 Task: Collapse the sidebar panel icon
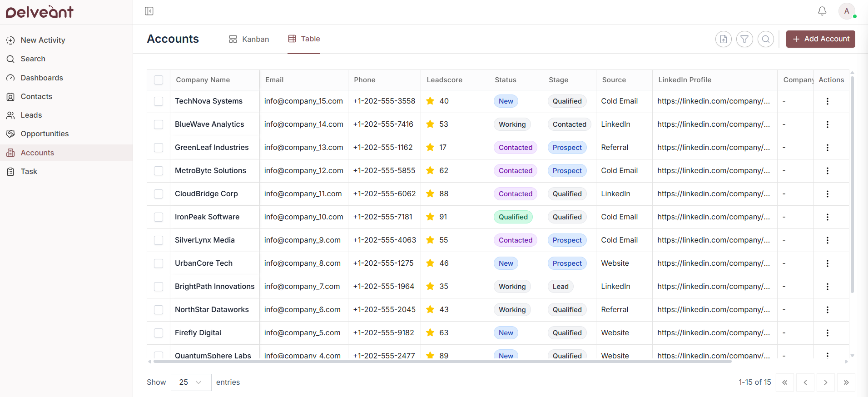tap(149, 11)
